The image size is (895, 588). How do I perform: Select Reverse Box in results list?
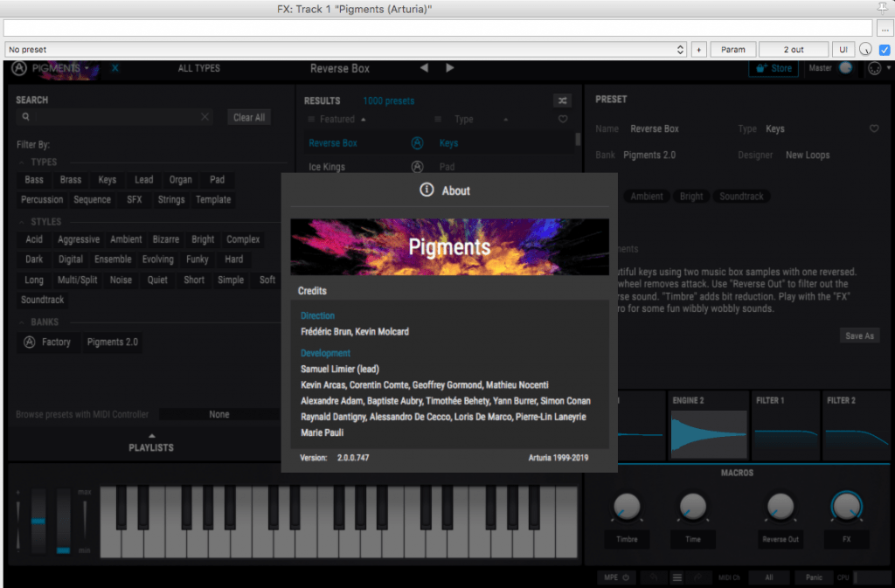(x=439, y=143)
